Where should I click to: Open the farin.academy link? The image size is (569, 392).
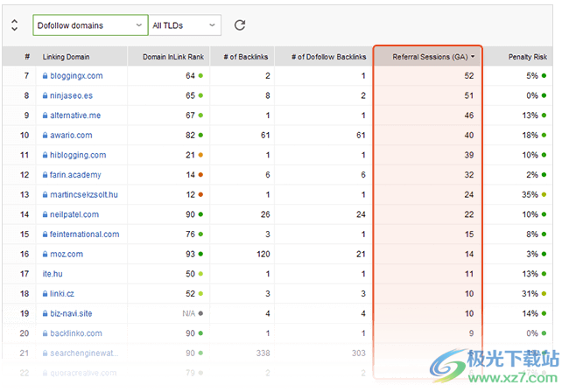(x=75, y=175)
